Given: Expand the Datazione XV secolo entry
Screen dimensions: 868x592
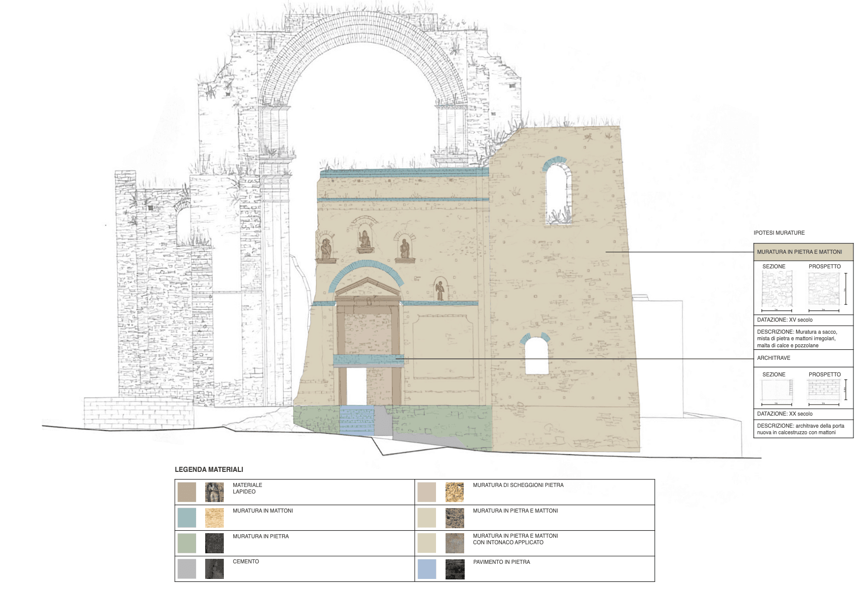Looking at the screenshot, I should pos(785,319).
